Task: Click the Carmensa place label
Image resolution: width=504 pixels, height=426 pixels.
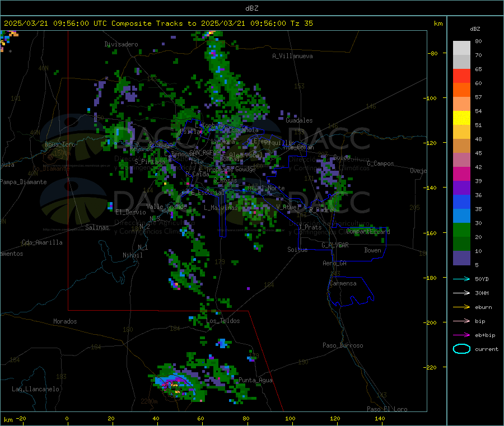Action: click(x=343, y=283)
